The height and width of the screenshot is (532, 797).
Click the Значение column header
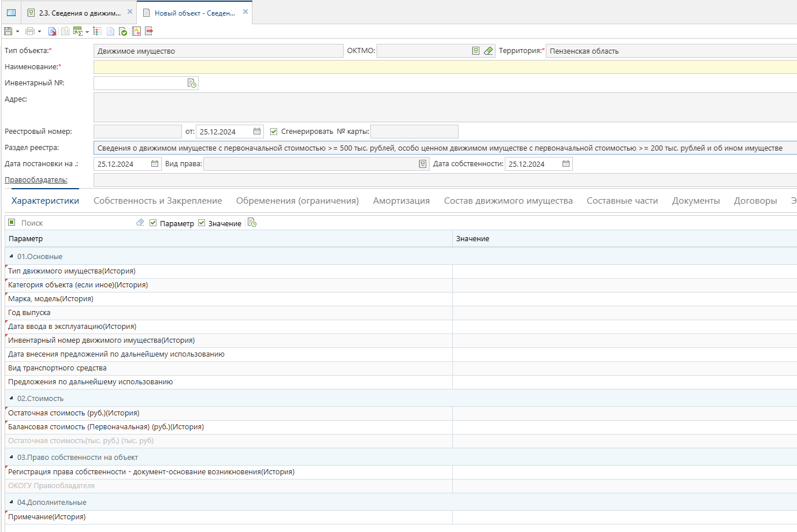624,239
